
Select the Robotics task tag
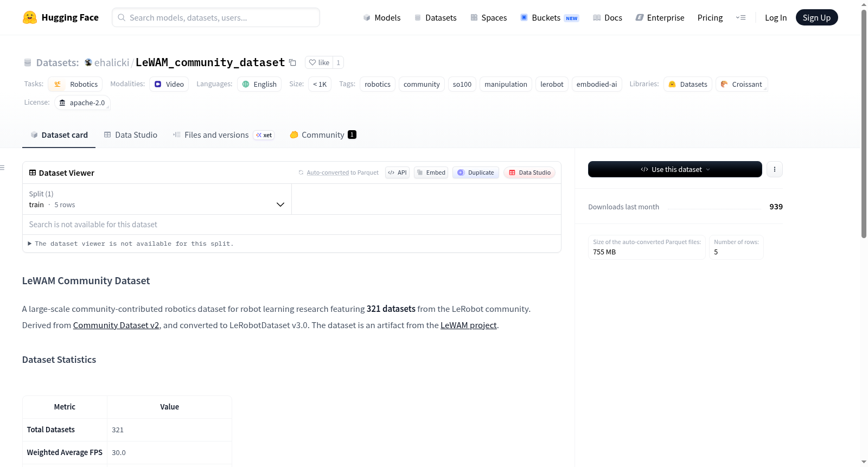[x=75, y=84]
